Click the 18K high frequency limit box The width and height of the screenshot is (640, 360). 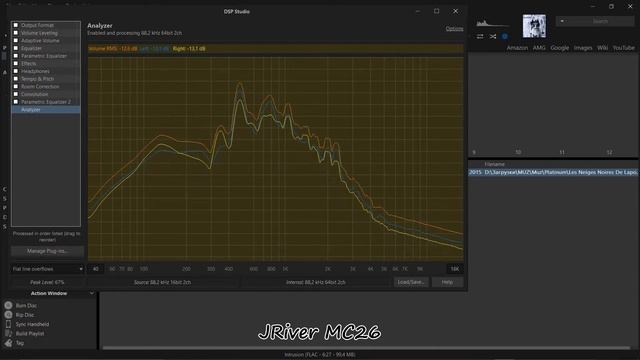coord(455,269)
